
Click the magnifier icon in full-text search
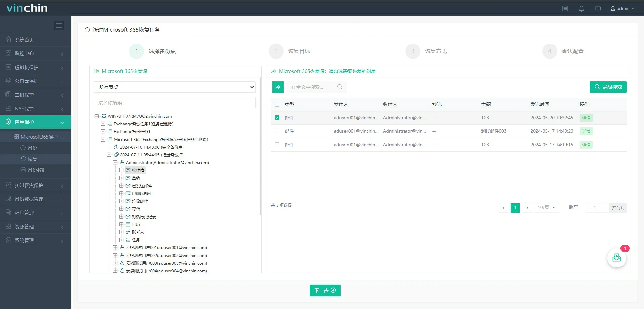click(340, 87)
